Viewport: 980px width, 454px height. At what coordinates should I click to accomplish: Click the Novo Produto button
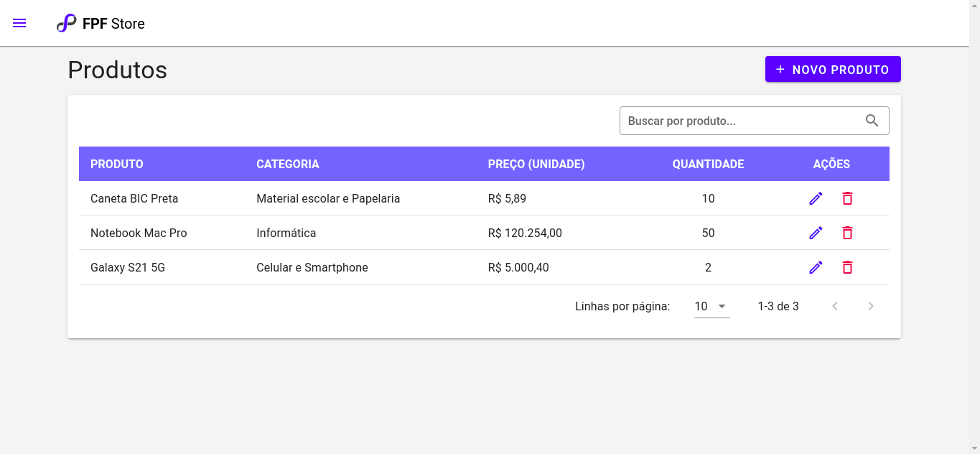tap(833, 70)
